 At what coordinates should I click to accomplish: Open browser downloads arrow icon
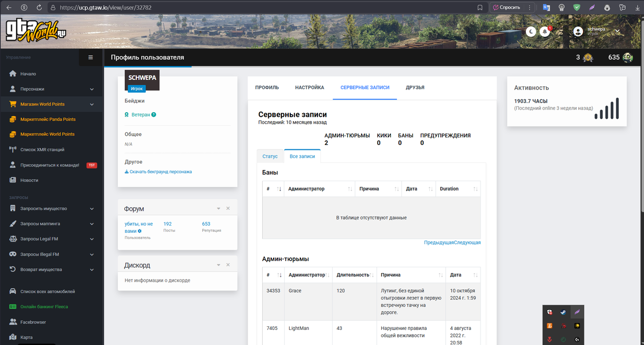(x=638, y=8)
